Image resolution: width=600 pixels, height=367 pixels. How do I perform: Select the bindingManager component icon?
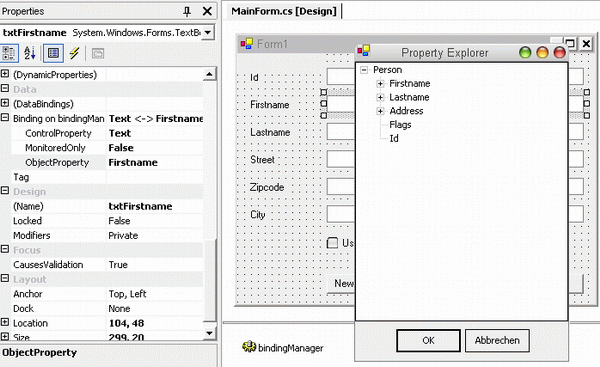click(x=249, y=347)
